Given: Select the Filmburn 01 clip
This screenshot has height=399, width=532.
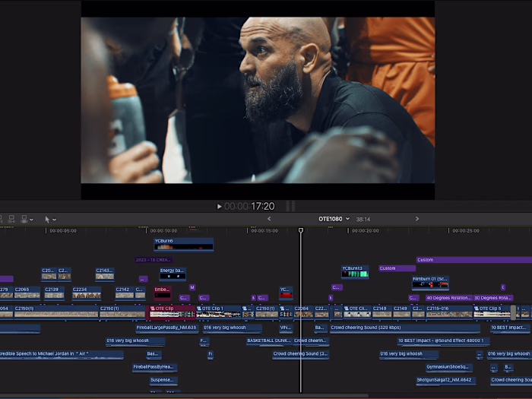Looking at the screenshot, I should [x=430, y=282].
